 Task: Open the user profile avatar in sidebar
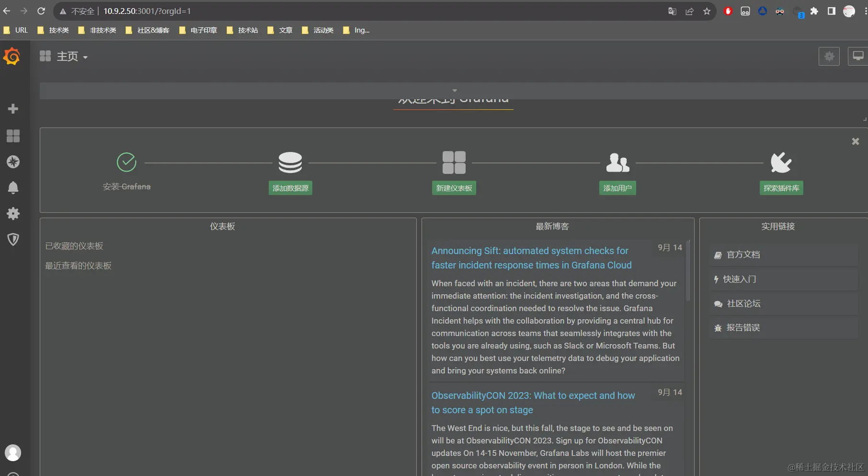point(13,453)
